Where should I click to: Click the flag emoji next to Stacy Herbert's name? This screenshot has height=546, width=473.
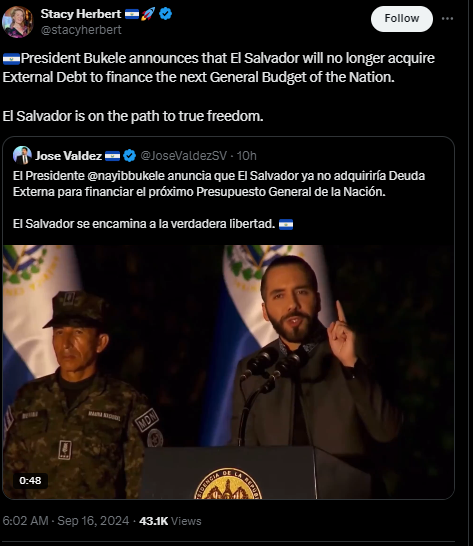(x=132, y=14)
